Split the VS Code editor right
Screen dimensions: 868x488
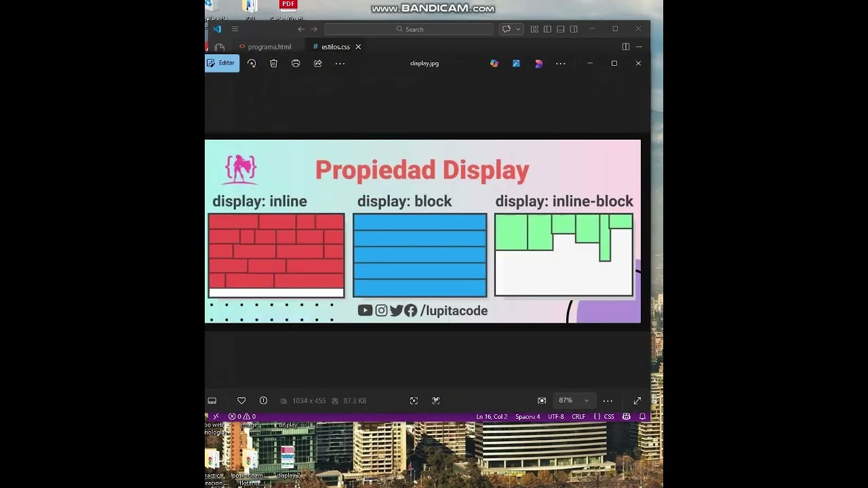click(625, 47)
